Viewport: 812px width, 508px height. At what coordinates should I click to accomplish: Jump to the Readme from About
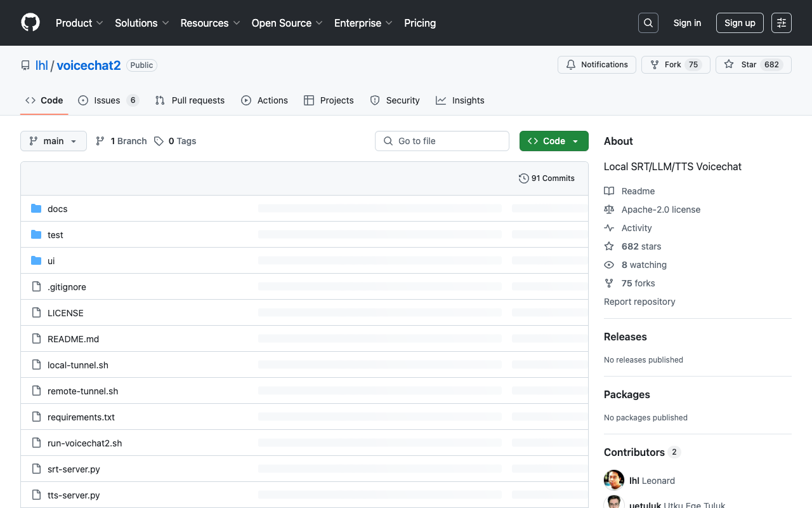[629, 191]
